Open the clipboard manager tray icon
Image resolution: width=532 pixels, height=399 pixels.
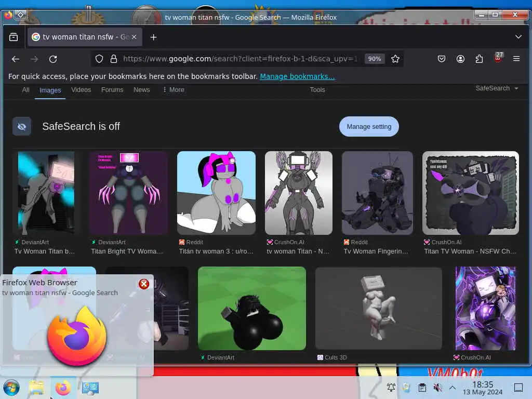(x=422, y=388)
